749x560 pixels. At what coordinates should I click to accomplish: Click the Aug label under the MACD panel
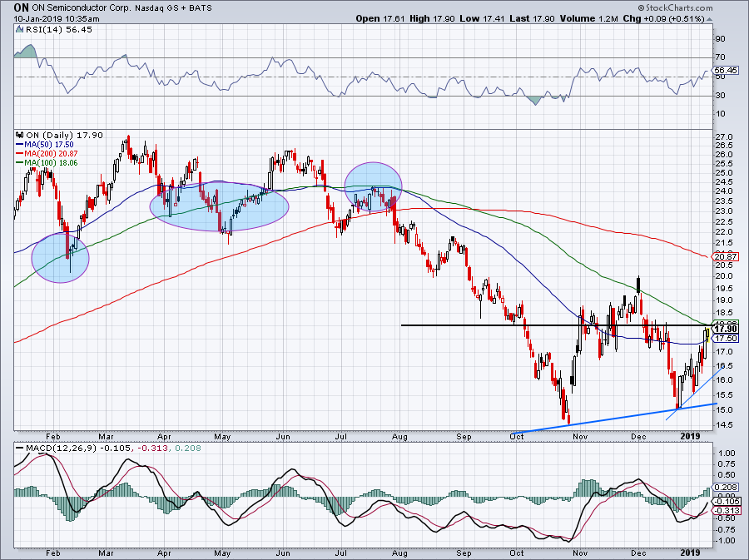[x=399, y=553]
